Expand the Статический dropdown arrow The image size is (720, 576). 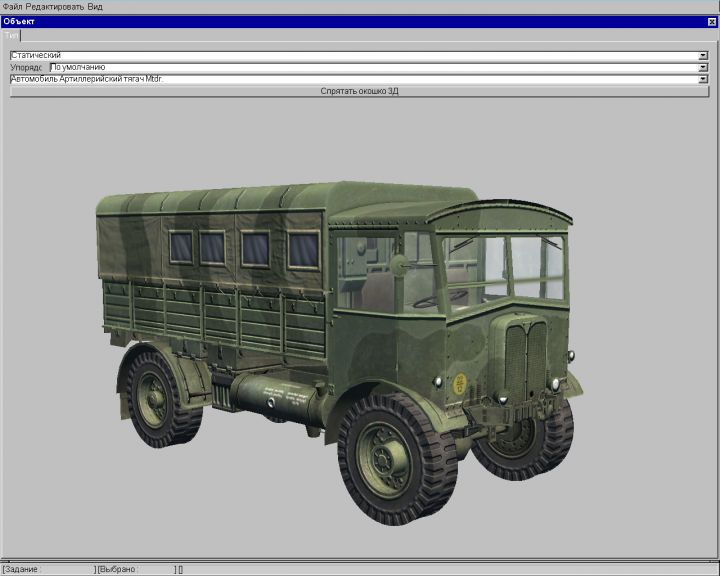pos(703,55)
